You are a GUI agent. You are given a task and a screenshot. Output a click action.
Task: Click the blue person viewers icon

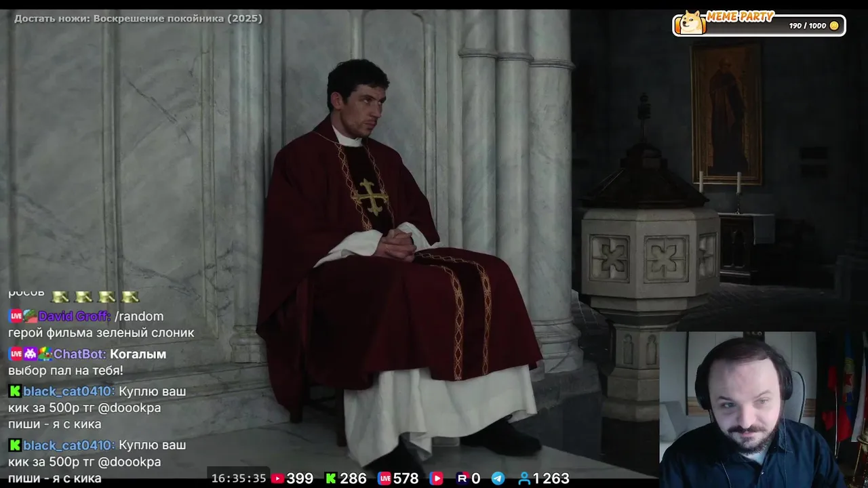524,479
